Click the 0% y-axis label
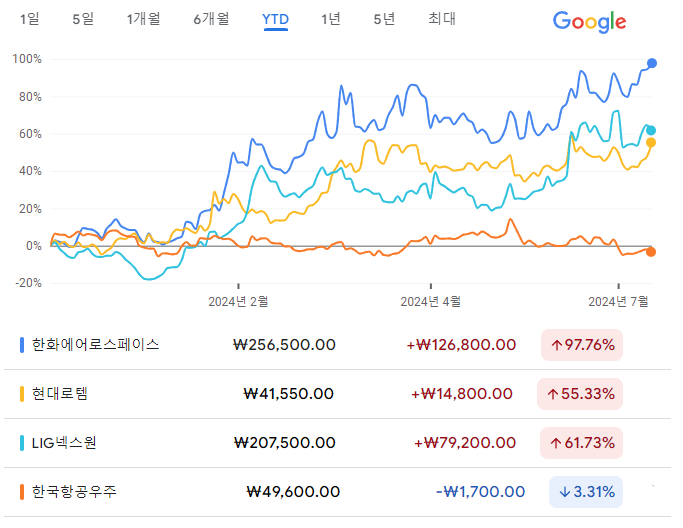Image resolution: width=683 pixels, height=528 pixels. coord(34,246)
